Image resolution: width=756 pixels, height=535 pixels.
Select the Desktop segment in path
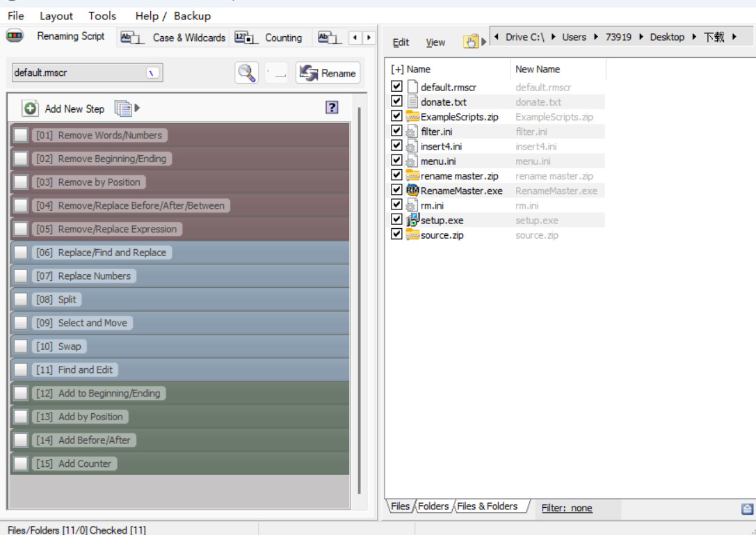[x=667, y=37]
